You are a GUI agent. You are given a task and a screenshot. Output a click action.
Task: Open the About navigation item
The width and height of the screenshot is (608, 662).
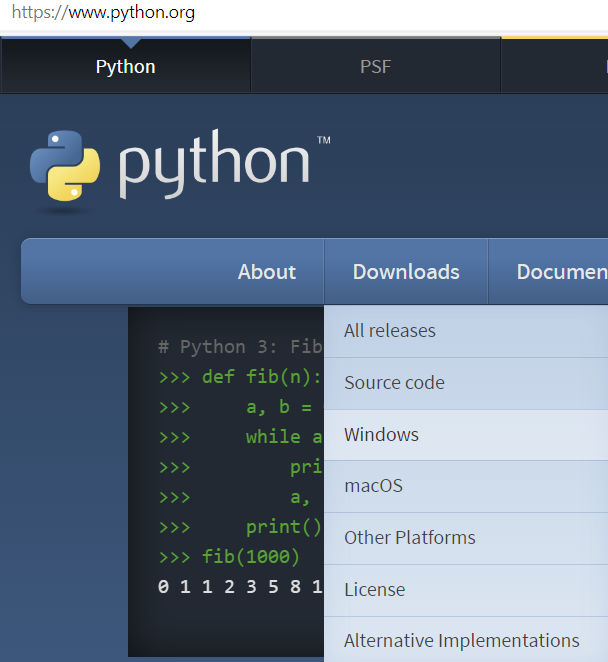pyautogui.click(x=267, y=271)
